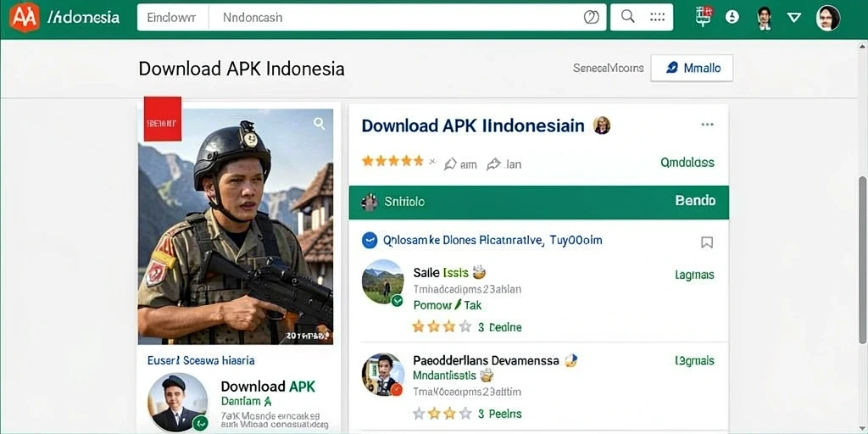Click the Paeodderllans Devamenssa title
Image resolution: width=868 pixels, height=434 pixels.
(486, 361)
